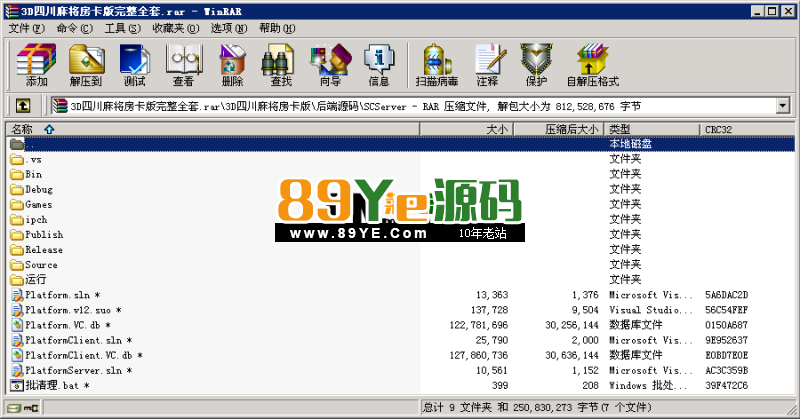
Task: Click the status bar total summary text
Action: tap(537, 407)
